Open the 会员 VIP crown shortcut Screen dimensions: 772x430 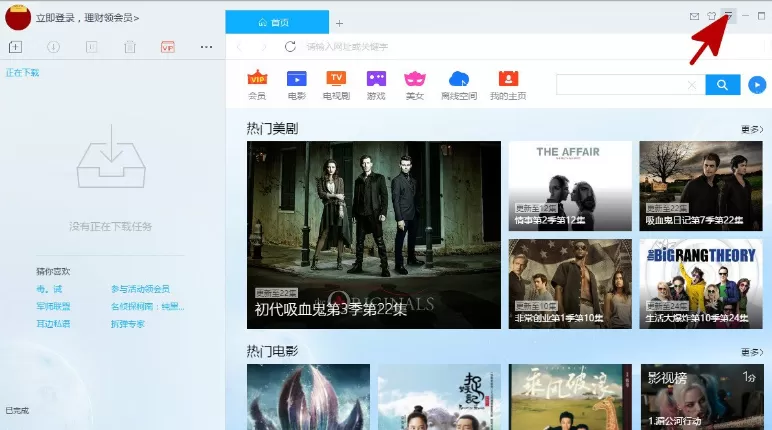tap(257, 85)
